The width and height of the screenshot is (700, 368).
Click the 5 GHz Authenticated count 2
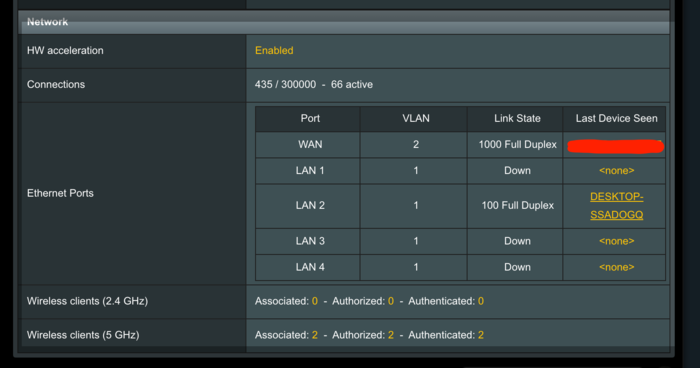[x=481, y=335]
